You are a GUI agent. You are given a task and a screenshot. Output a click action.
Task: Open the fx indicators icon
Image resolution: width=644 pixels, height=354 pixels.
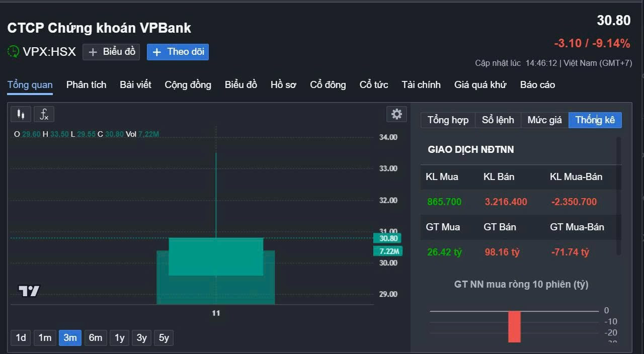44,114
